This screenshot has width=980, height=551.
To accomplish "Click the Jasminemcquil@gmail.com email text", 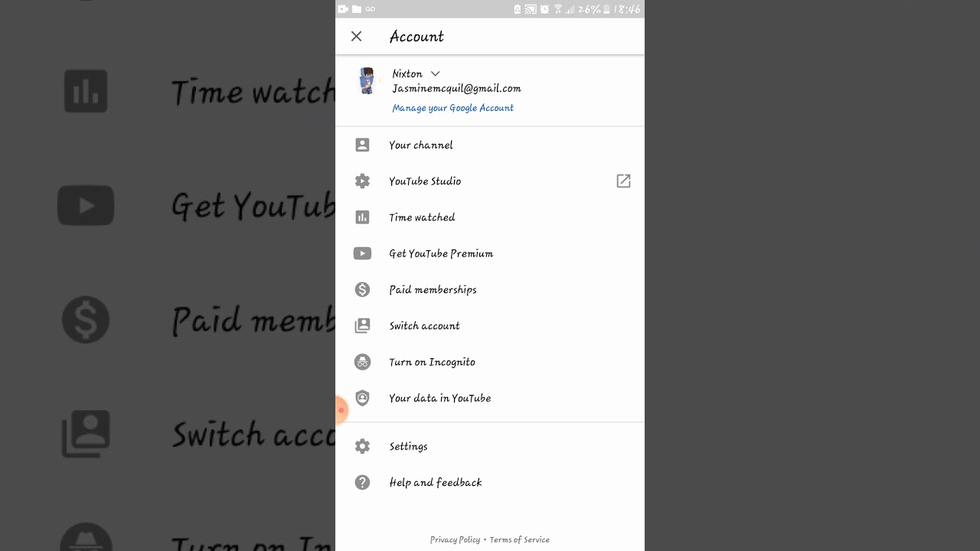I will (x=456, y=89).
